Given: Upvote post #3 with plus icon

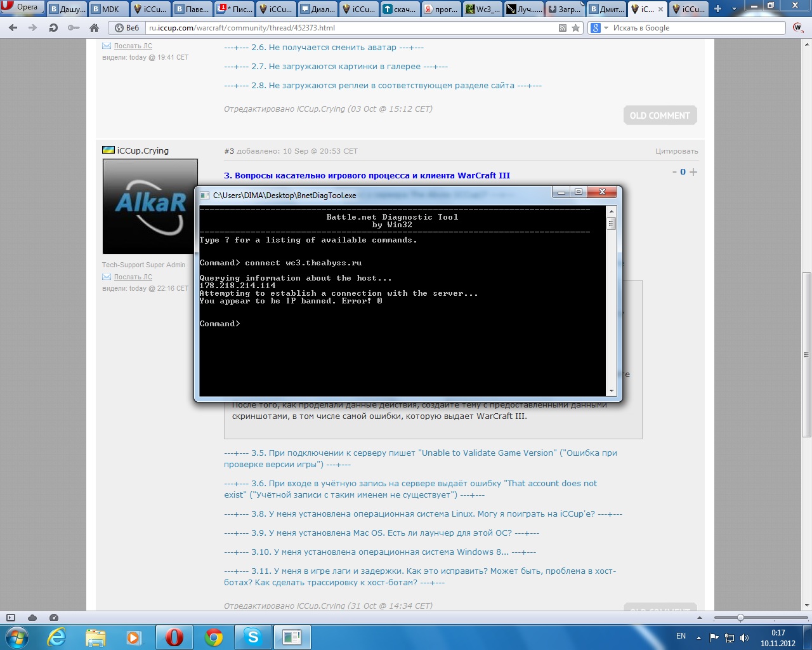Looking at the screenshot, I should click(x=693, y=172).
